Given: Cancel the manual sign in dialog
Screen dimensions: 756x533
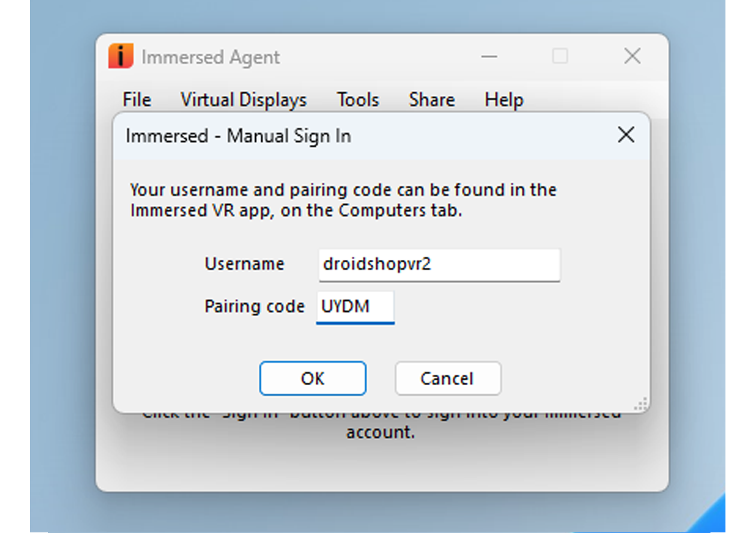Looking at the screenshot, I should pyautogui.click(x=447, y=378).
